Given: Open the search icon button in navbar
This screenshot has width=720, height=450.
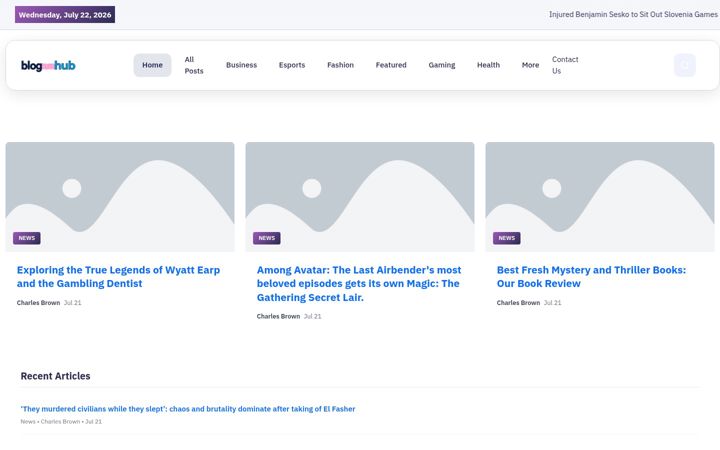Looking at the screenshot, I should click(685, 65).
